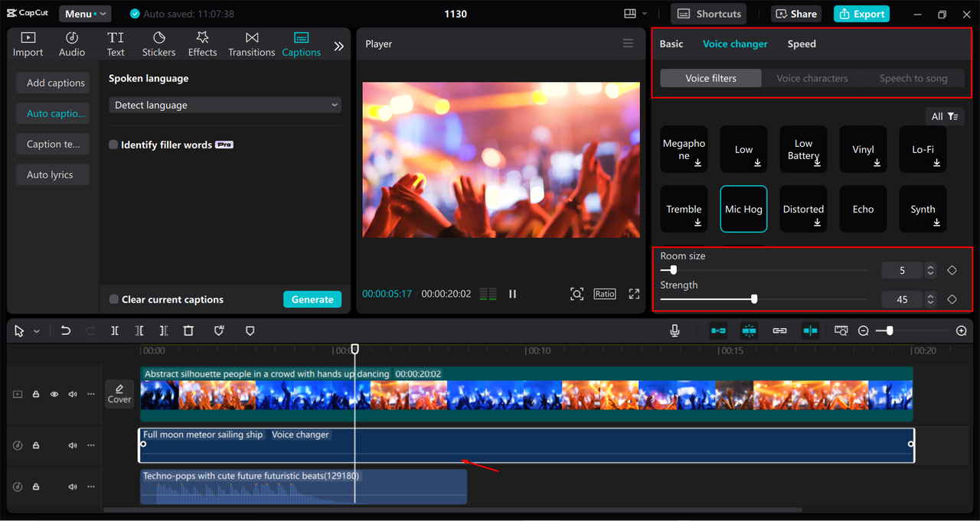Open more options for Techno-pops track

coord(91,487)
